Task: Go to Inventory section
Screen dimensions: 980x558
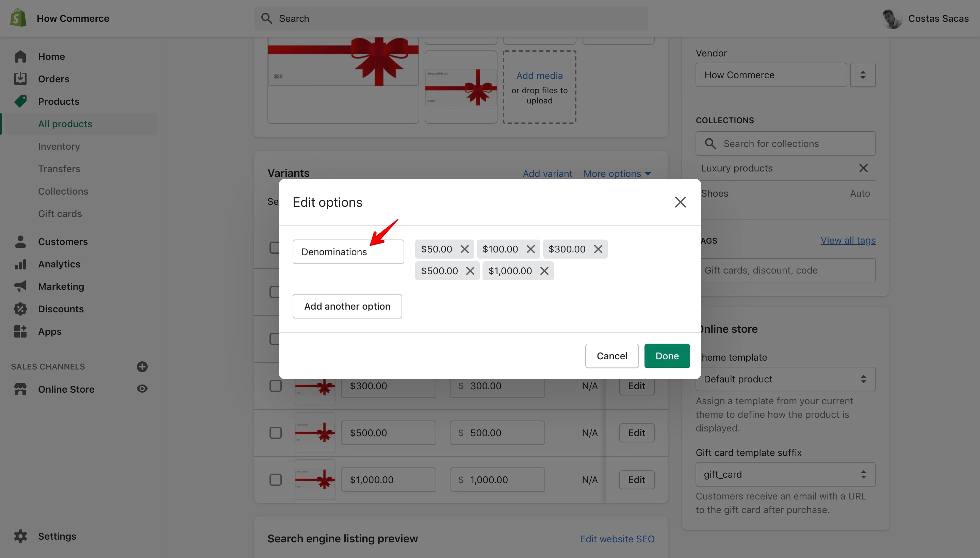Action: [x=59, y=146]
